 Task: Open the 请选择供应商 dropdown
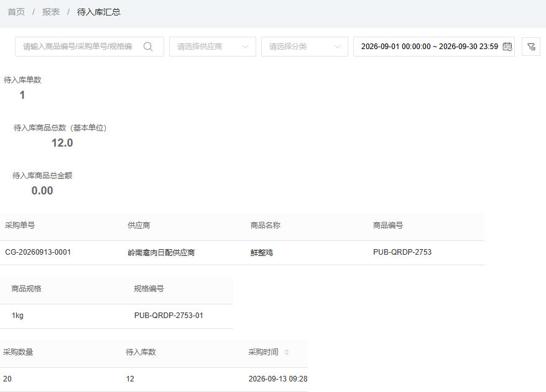coord(213,47)
